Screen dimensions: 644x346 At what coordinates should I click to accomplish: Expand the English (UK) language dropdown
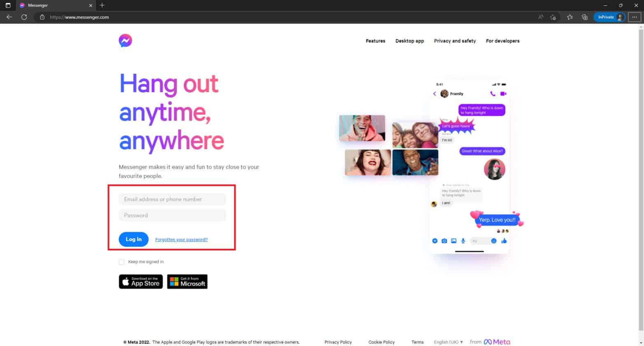click(448, 342)
